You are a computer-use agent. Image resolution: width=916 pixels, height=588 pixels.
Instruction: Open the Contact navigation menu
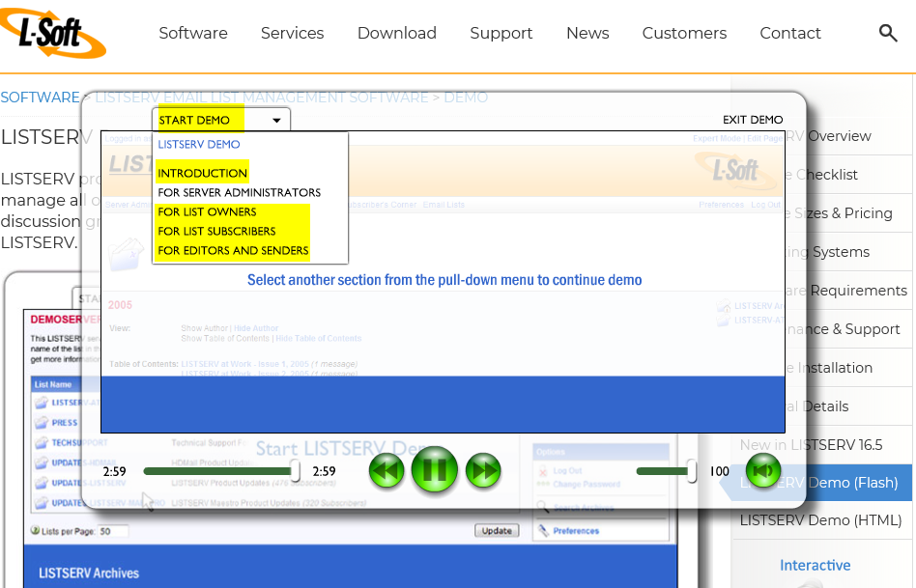point(789,33)
